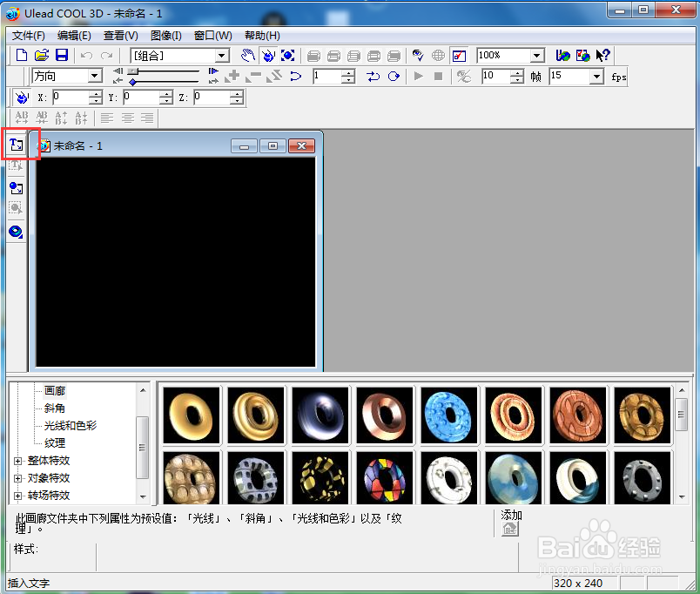Open a file with the folder icon

(x=42, y=56)
